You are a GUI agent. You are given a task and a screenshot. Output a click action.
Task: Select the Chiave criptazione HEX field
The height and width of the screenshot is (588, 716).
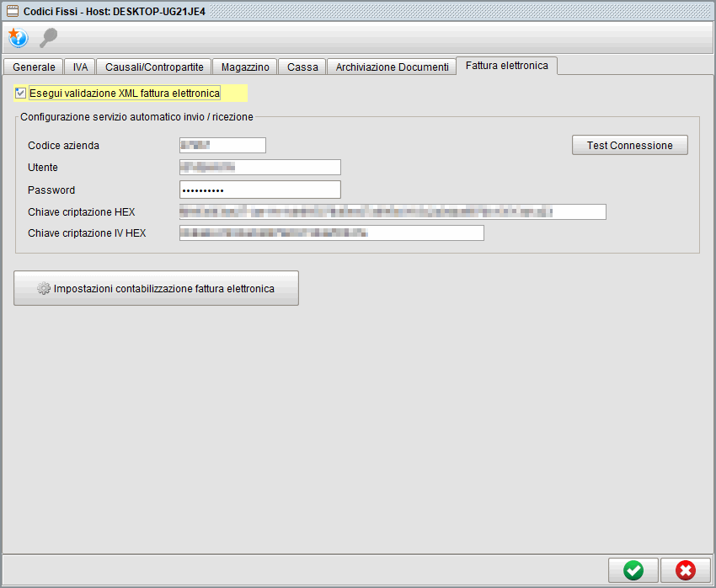tap(393, 211)
